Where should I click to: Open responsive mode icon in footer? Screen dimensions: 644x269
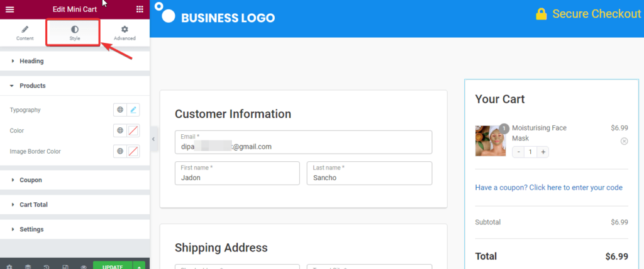point(65,266)
